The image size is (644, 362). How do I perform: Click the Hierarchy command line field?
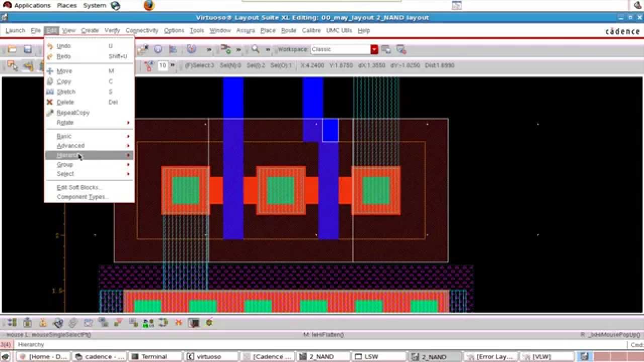pyautogui.click(x=320, y=345)
